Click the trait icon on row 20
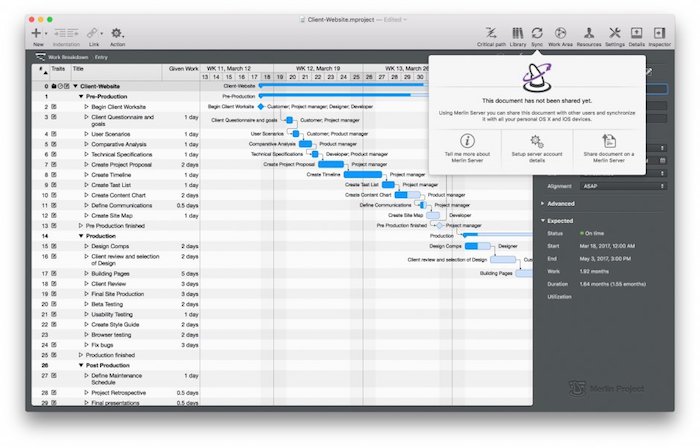The image size is (700, 448). [x=54, y=304]
